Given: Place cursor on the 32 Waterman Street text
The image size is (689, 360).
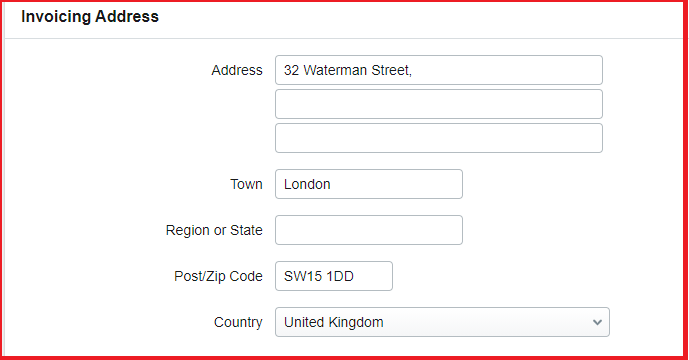Looking at the screenshot, I should point(347,70).
